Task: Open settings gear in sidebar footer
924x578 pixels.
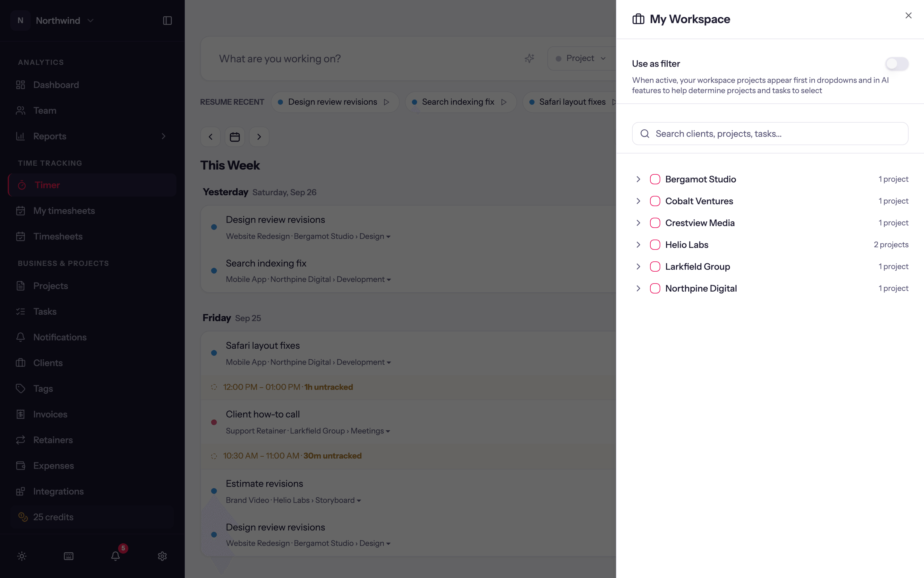Action: [162, 556]
